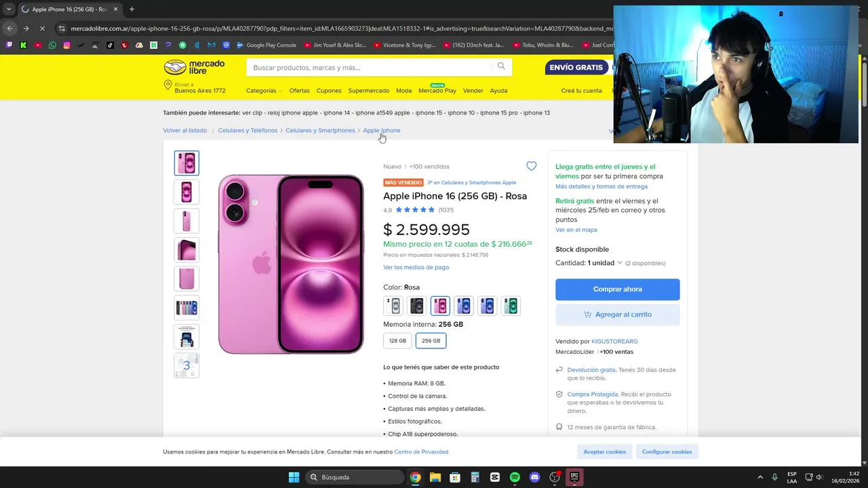Choose the green color variant

511,306
